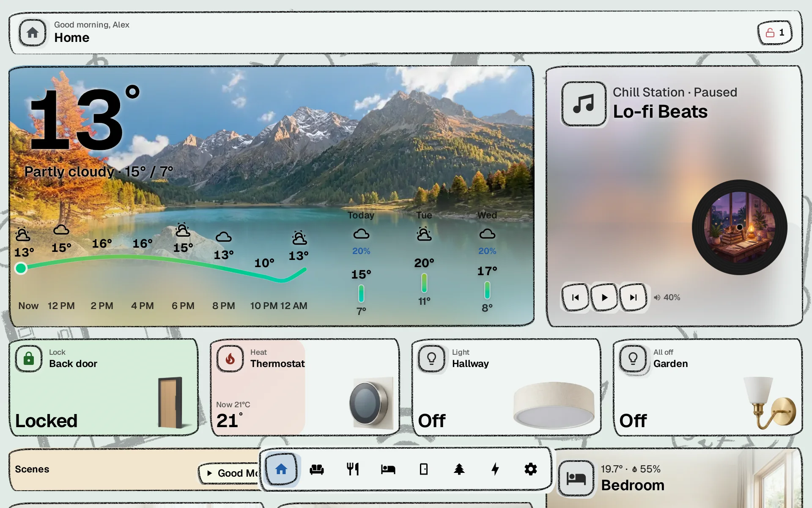Skip to the previous track

click(x=575, y=297)
